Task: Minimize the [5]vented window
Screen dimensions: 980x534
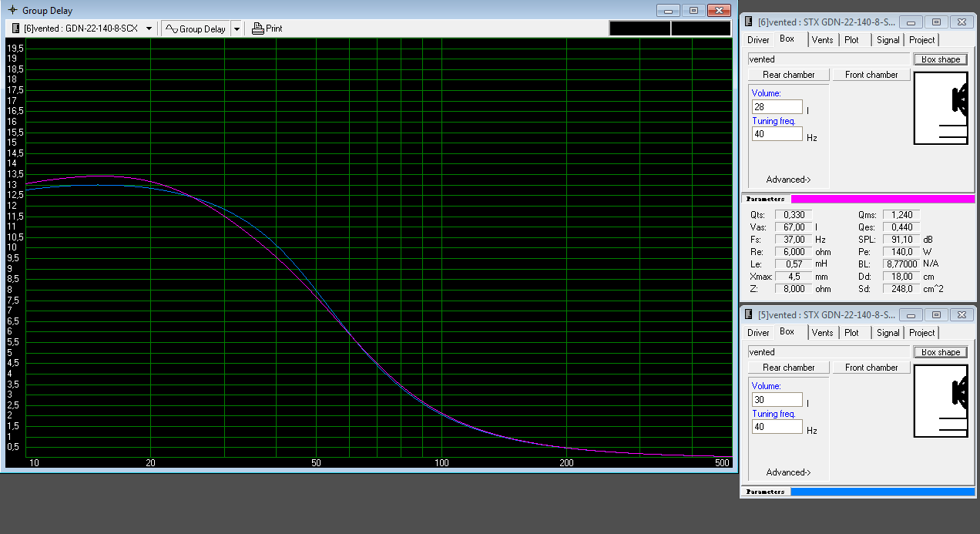Action: click(910, 314)
